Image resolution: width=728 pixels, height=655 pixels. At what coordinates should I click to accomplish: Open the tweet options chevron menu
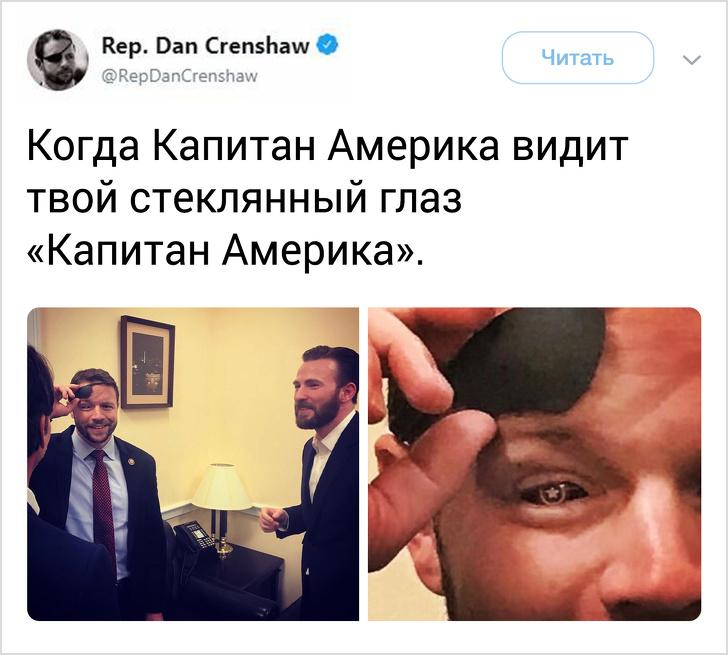[x=692, y=59]
